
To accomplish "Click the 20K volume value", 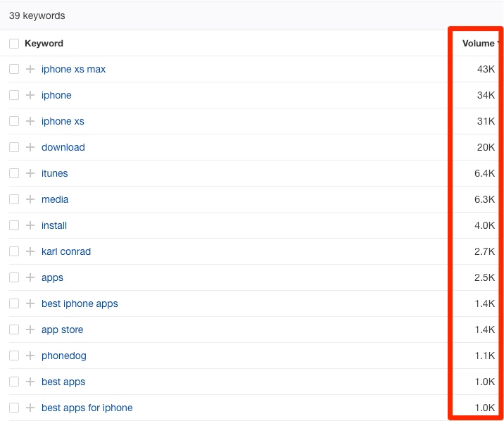I will (486, 147).
